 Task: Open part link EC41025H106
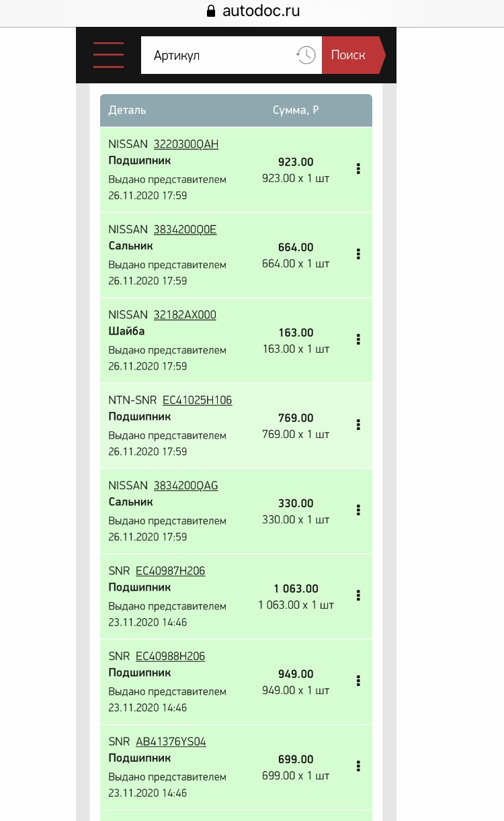tap(197, 400)
